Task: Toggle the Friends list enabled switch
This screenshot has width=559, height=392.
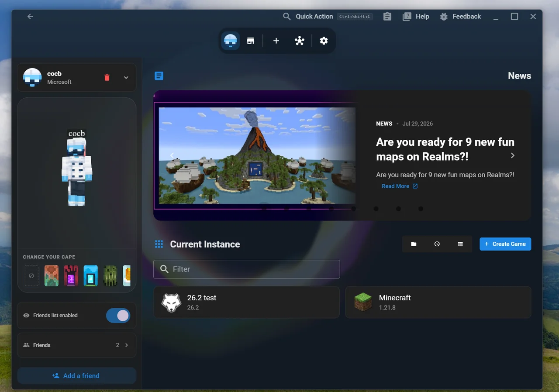Action: click(118, 316)
